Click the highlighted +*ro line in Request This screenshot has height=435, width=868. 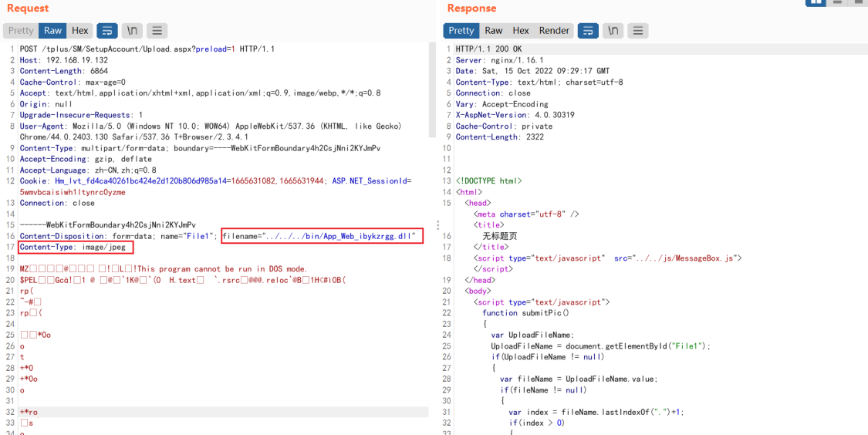224,413
